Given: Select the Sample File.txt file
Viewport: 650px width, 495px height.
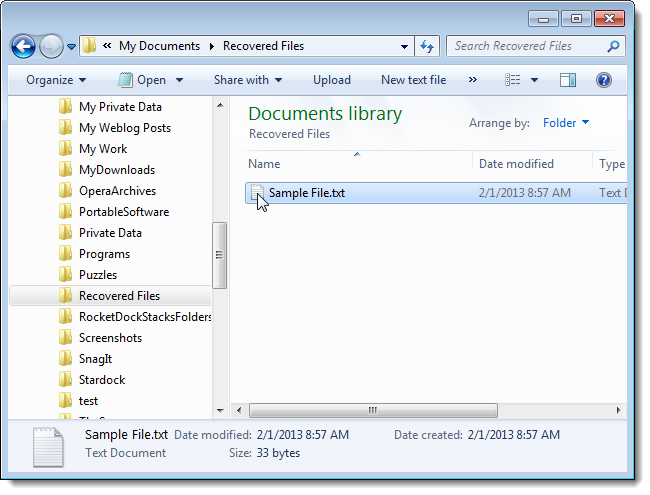Looking at the screenshot, I should [436, 193].
